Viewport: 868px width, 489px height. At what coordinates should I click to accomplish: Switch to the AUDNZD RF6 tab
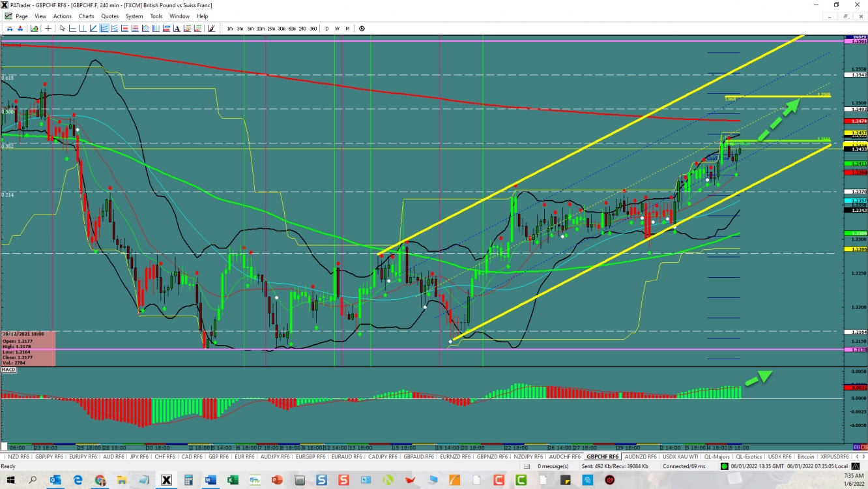tap(641, 456)
